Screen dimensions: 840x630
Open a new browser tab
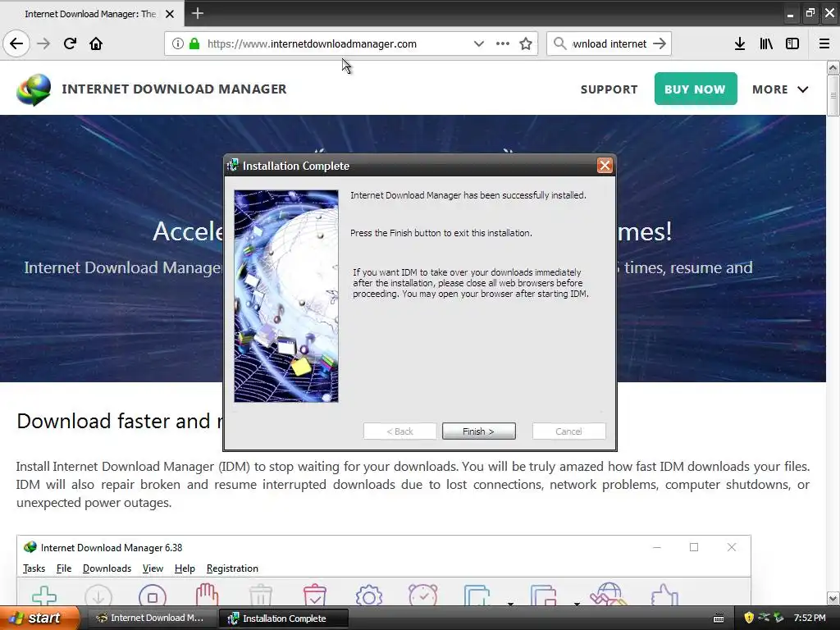pyautogui.click(x=197, y=13)
